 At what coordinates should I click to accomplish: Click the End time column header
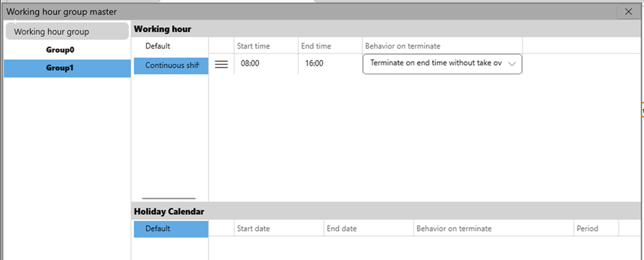tap(316, 46)
